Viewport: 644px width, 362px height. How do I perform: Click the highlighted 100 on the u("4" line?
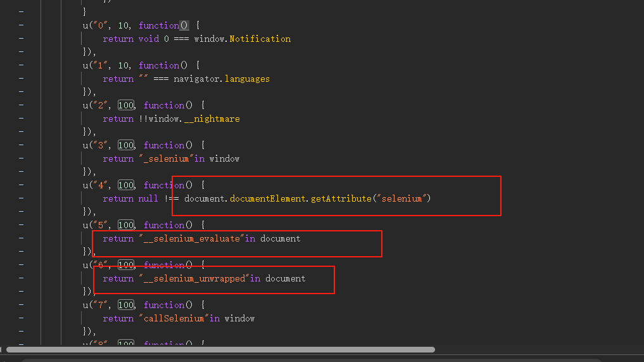pos(126,185)
